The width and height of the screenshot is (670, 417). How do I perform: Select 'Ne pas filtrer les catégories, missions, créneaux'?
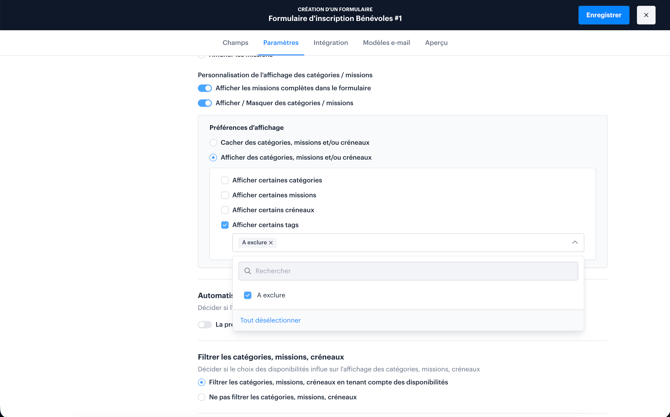[x=201, y=397]
